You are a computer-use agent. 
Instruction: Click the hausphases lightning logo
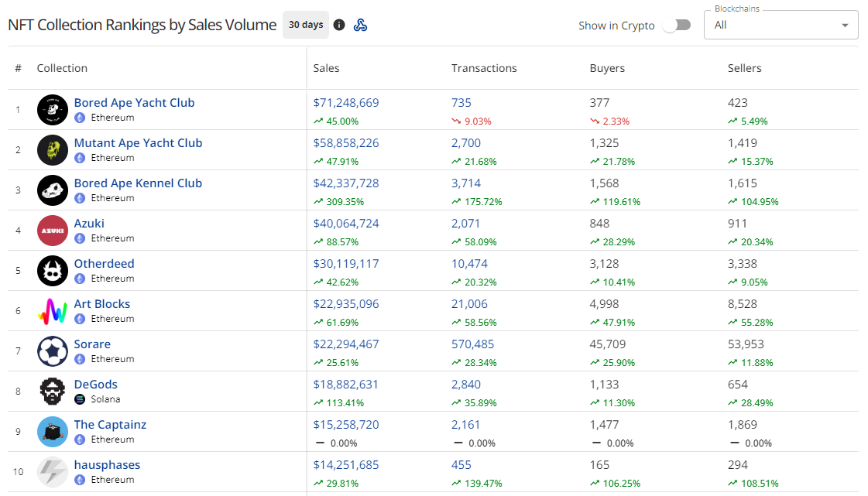[53, 472]
